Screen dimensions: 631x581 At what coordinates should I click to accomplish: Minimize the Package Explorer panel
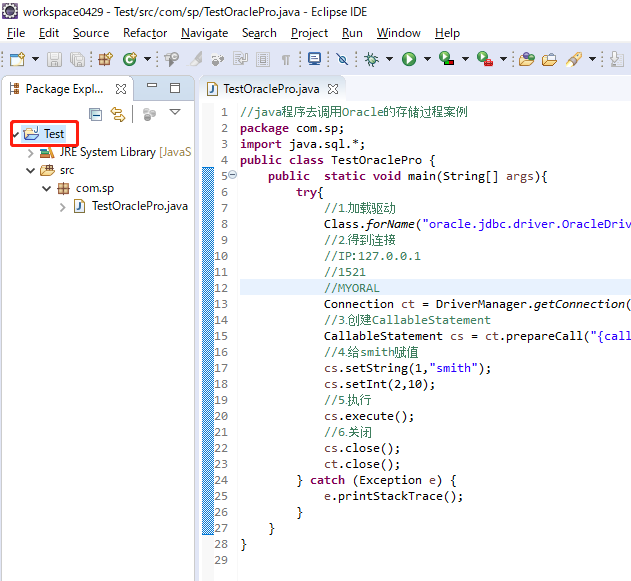pyautogui.click(x=152, y=86)
